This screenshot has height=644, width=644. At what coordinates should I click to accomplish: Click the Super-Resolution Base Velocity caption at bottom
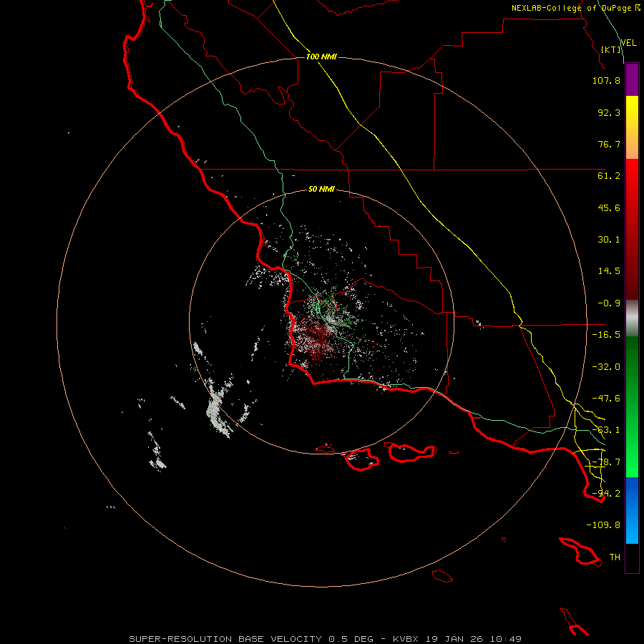click(x=326, y=639)
